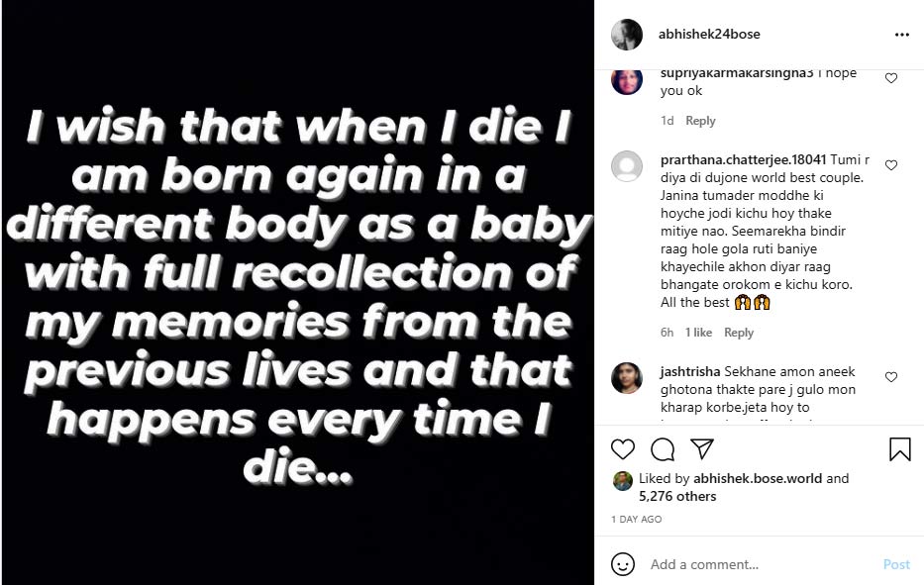View the '1 like' count on comment
This screenshot has width=924, height=585.
click(698, 333)
